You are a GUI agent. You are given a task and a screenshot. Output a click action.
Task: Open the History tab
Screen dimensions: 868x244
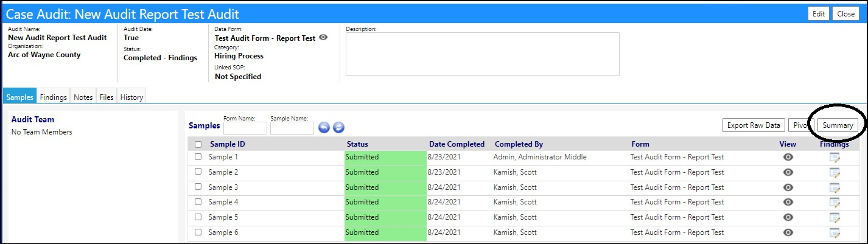click(131, 97)
